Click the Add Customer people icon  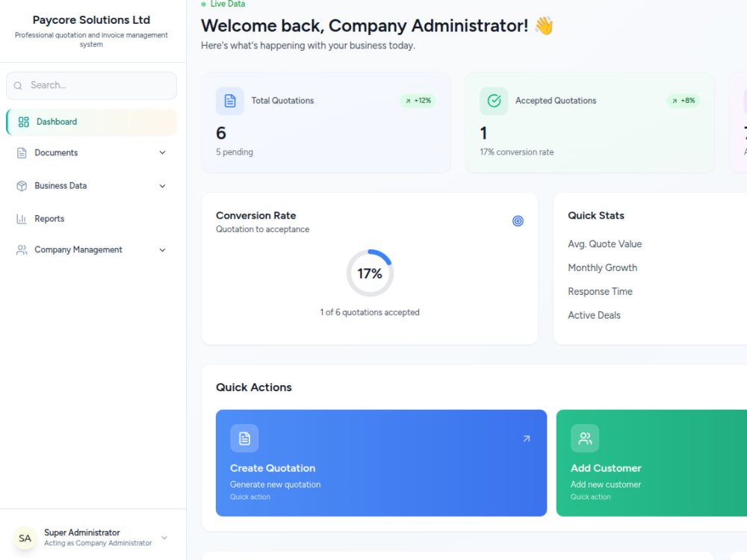tap(585, 438)
